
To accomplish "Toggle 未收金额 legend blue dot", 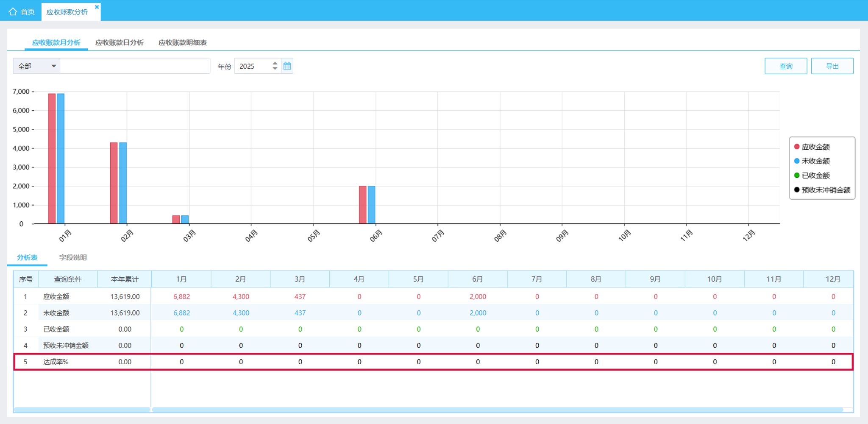I will click(x=797, y=161).
